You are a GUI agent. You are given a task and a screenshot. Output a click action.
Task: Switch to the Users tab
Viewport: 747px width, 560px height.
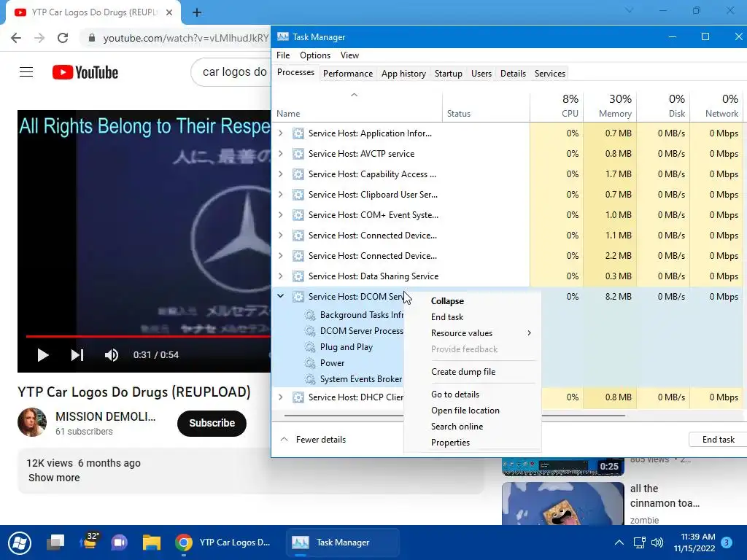coord(481,74)
